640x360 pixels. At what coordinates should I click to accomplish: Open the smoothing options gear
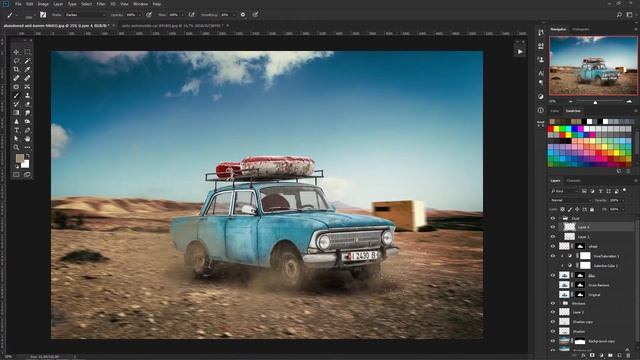point(243,15)
